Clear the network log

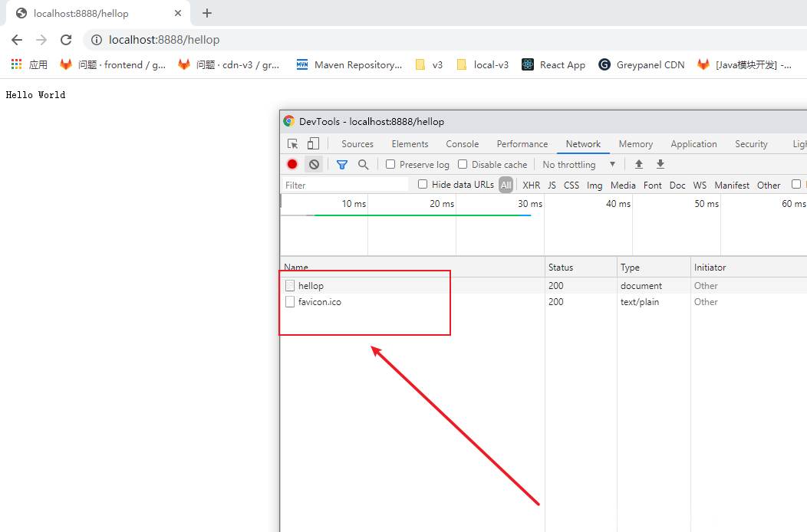[314, 164]
